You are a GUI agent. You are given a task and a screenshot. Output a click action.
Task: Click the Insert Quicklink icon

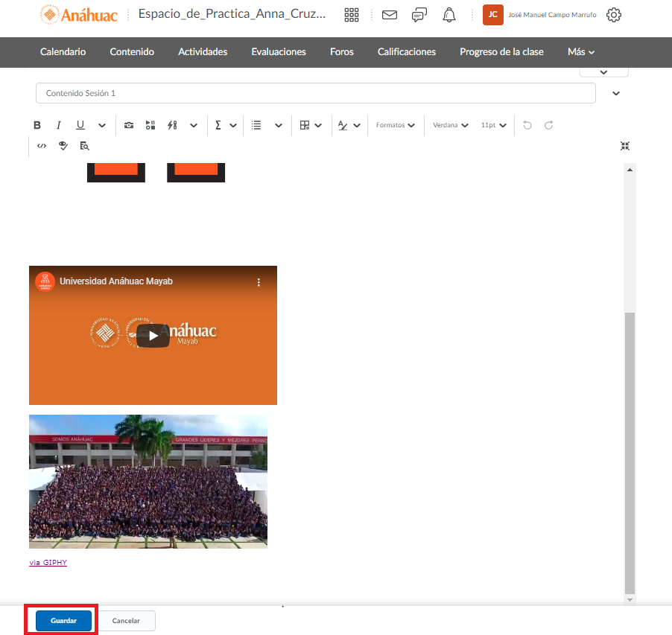click(172, 125)
